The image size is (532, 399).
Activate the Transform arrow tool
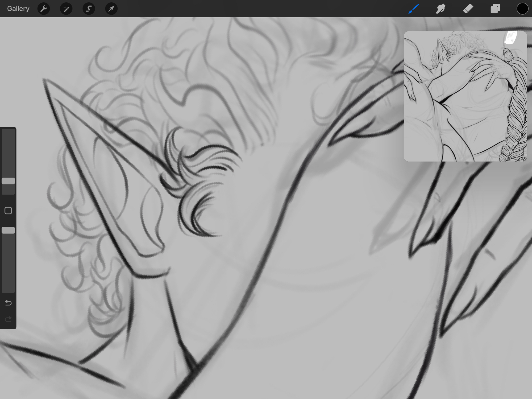[x=111, y=9]
